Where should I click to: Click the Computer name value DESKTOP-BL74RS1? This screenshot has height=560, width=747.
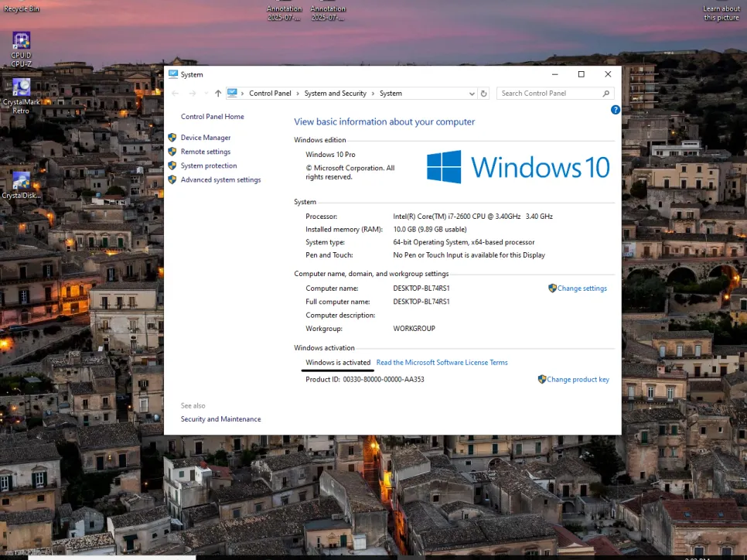tap(421, 289)
